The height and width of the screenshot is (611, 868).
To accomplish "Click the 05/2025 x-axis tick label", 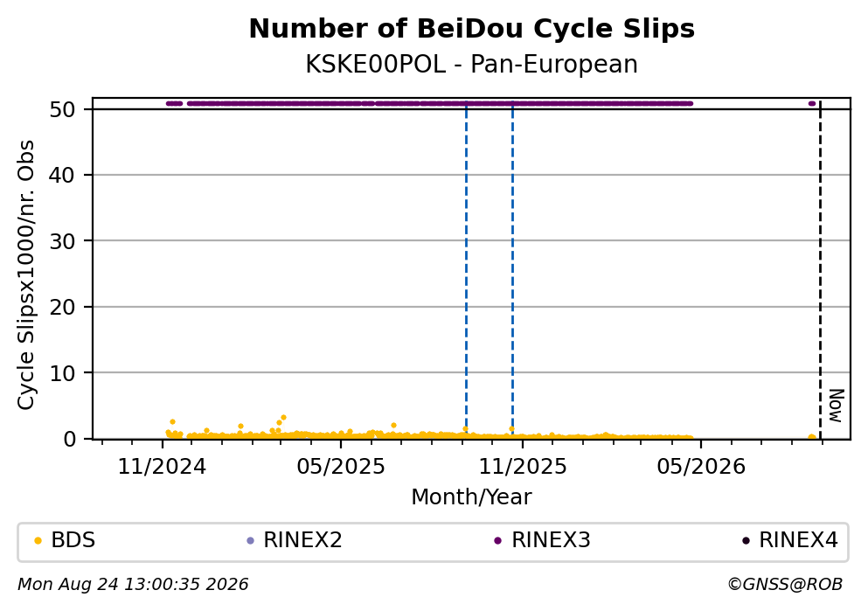I will tap(340, 467).
